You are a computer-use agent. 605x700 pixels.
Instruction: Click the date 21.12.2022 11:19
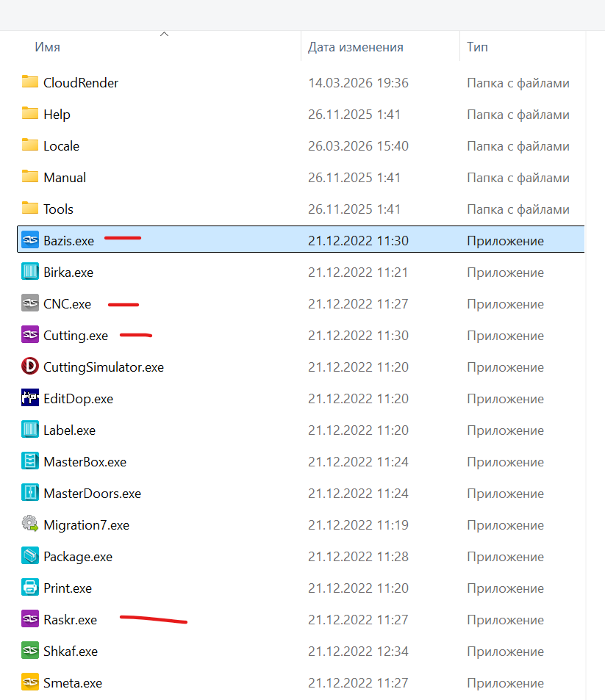[358, 525]
